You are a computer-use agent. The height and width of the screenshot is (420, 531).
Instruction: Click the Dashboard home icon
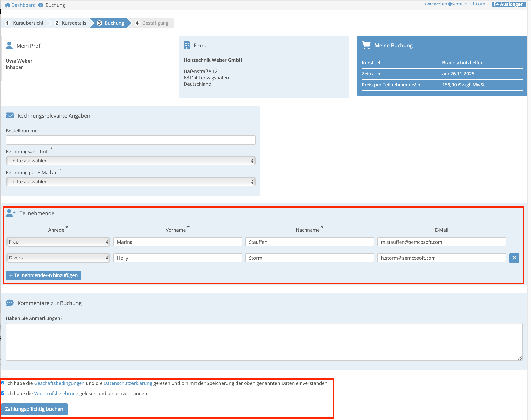click(x=8, y=5)
